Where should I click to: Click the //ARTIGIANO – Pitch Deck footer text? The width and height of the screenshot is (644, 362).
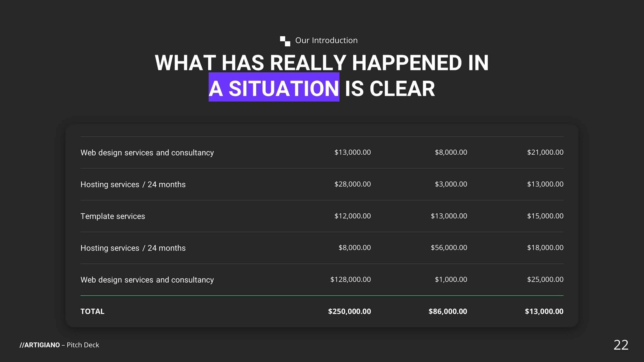(59, 345)
